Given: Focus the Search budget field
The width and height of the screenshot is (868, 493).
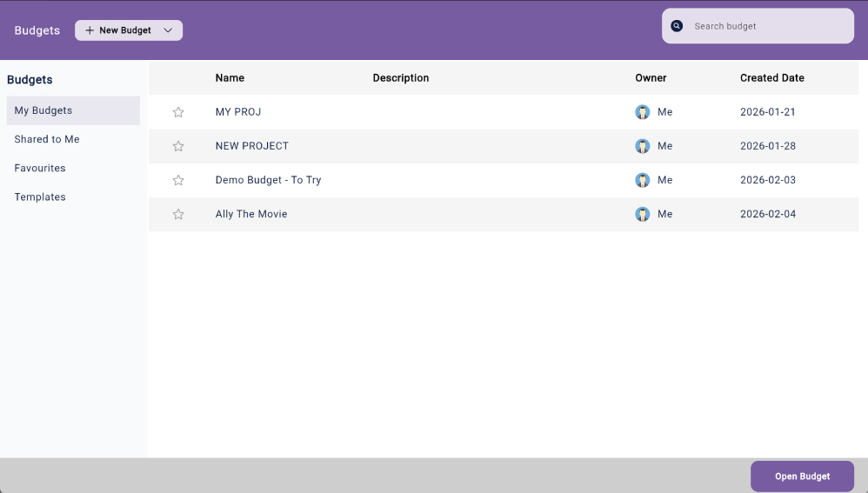Looking at the screenshot, I should click(x=765, y=26).
